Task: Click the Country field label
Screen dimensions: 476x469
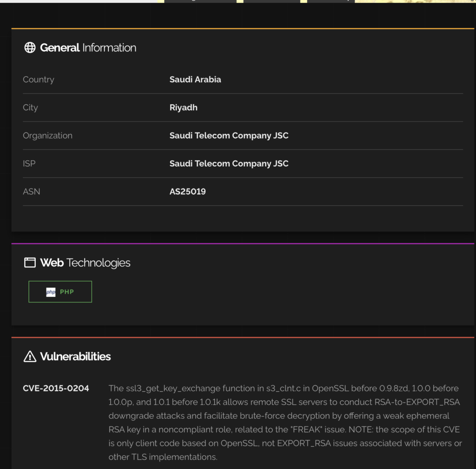Action: tap(39, 80)
